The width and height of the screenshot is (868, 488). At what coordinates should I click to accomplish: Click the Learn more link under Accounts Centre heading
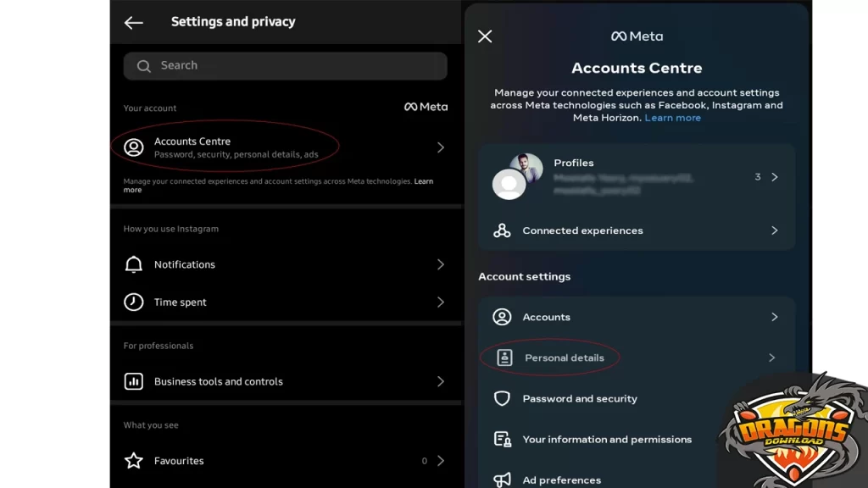click(672, 118)
